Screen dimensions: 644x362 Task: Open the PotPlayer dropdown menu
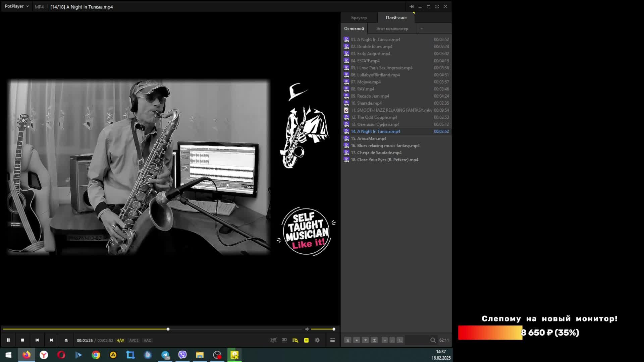point(16,6)
